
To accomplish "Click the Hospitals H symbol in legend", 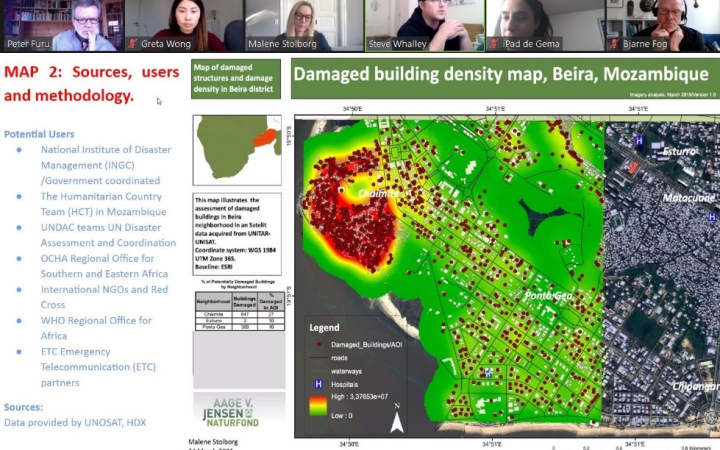I will (x=317, y=383).
